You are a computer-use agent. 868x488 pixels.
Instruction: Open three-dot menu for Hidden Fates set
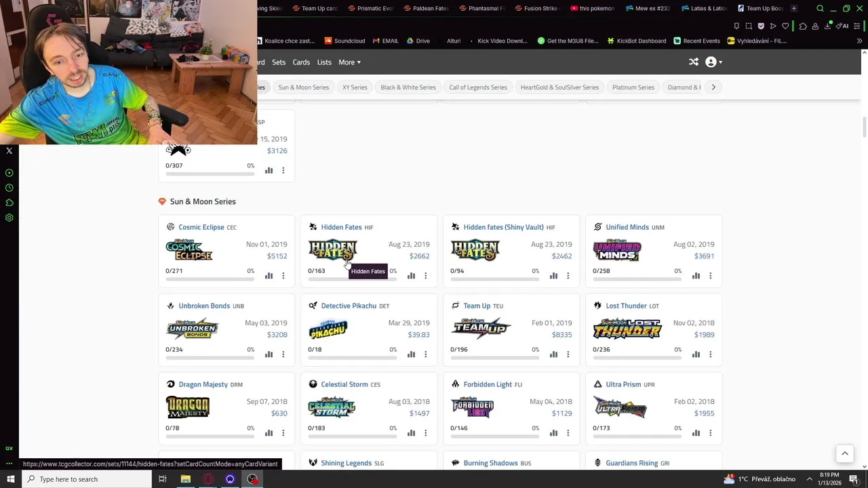[426, 276]
